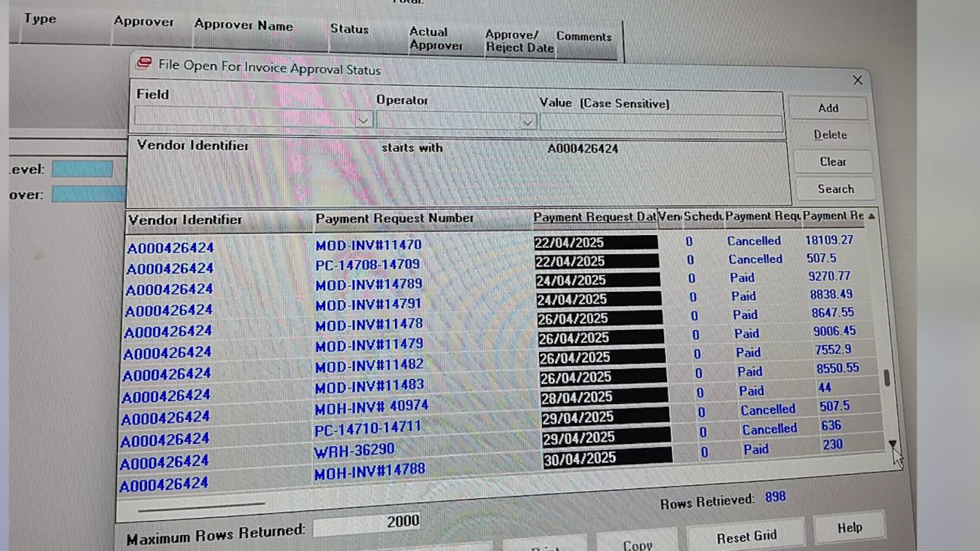Click the Reset Grid button

746,537
